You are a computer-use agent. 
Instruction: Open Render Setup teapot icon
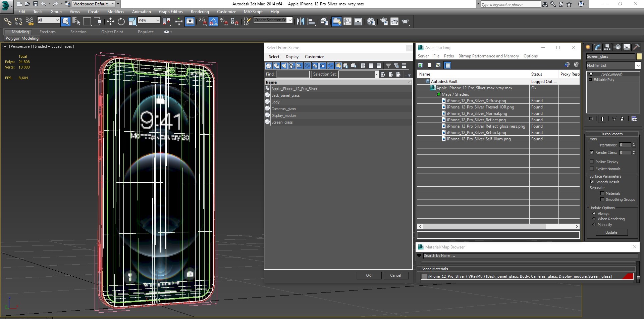384,21
